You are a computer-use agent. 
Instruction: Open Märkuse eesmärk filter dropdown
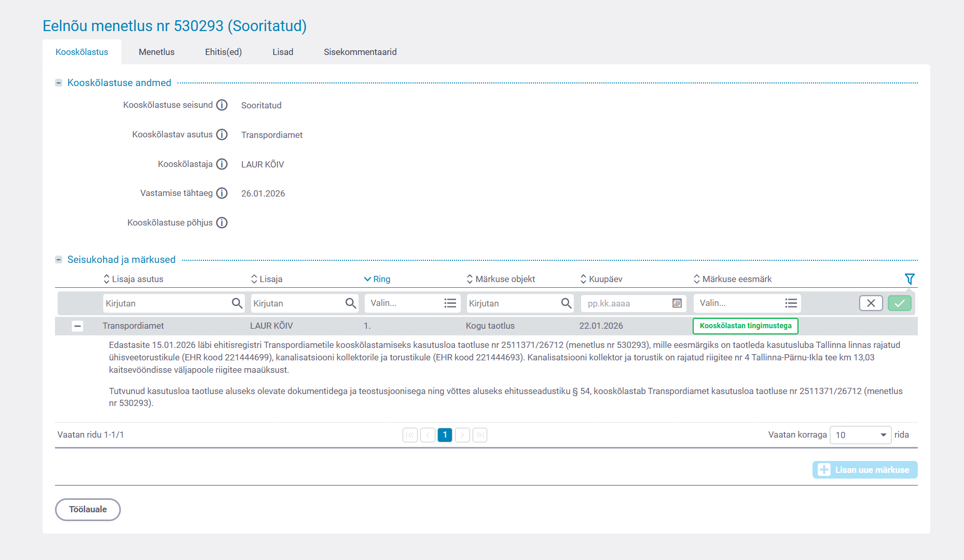click(747, 303)
